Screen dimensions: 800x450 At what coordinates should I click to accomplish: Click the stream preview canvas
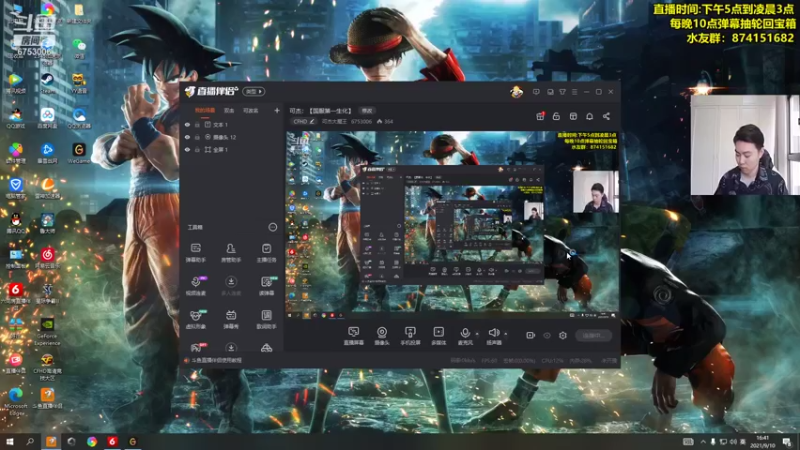point(452,225)
